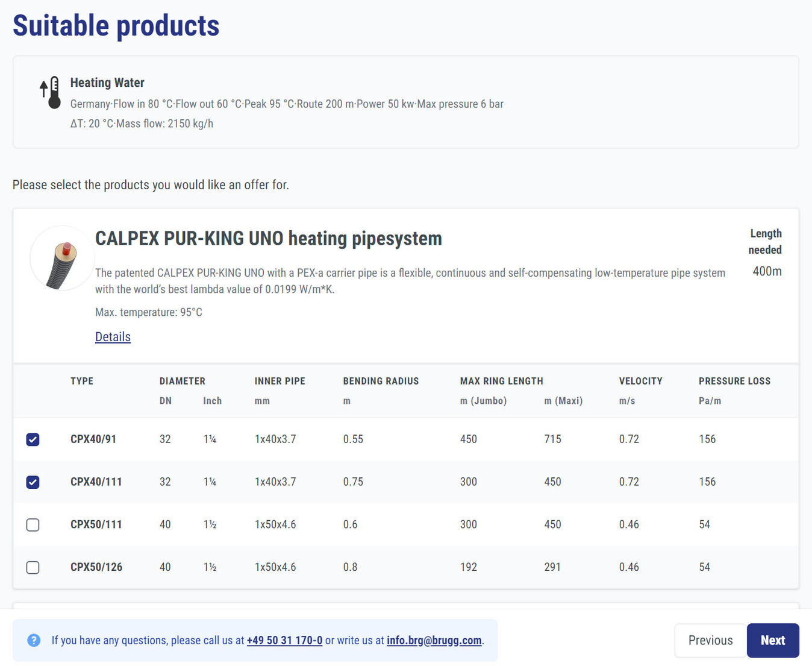The height and width of the screenshot is (666, 812).
Task: Open the Details link for CALPEX PUR-KING UNO
Action: click(113, 337)
